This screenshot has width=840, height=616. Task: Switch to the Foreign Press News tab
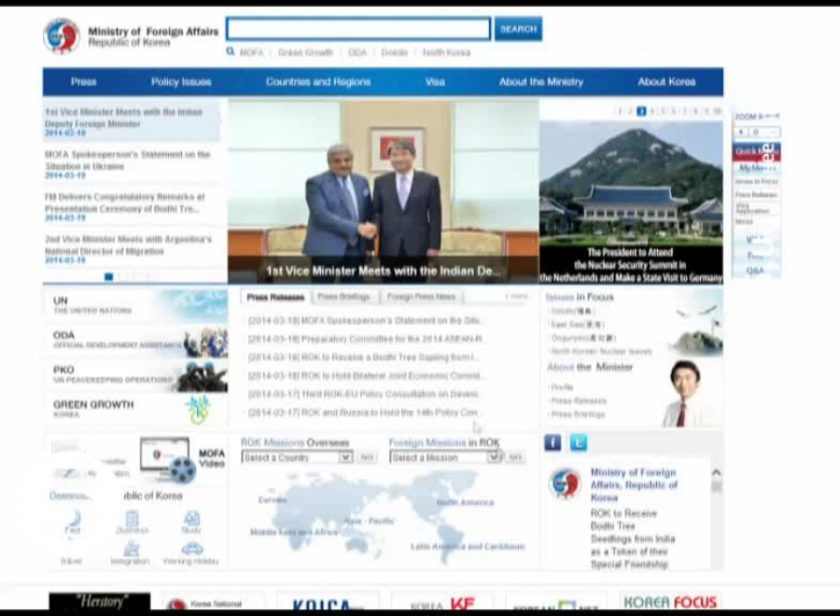(x=422, y=297)
